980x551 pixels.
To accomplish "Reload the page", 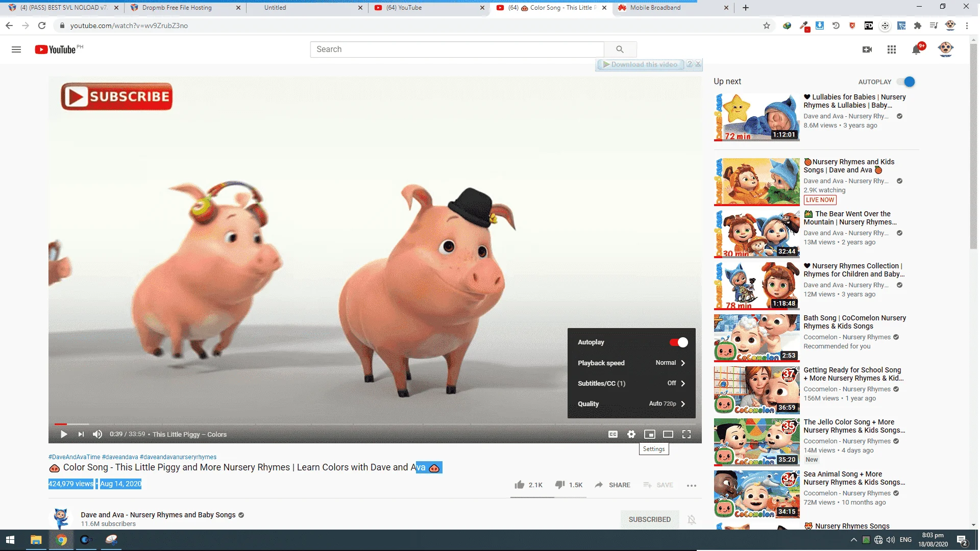I will (42, 26).
